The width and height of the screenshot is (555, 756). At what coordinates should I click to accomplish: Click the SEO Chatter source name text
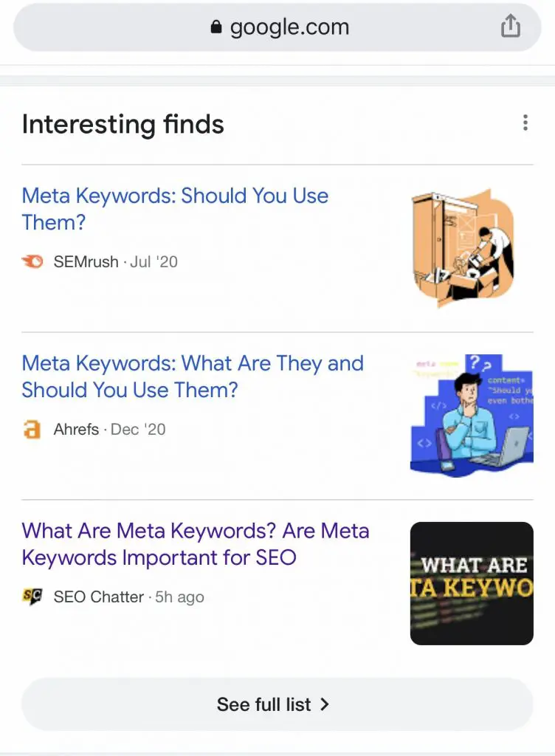[98, 597]
